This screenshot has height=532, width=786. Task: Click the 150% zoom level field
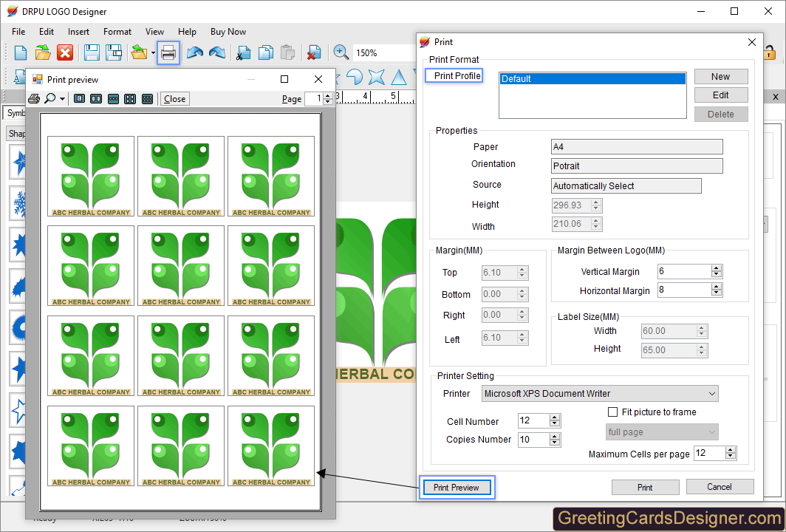coord(383,52)
